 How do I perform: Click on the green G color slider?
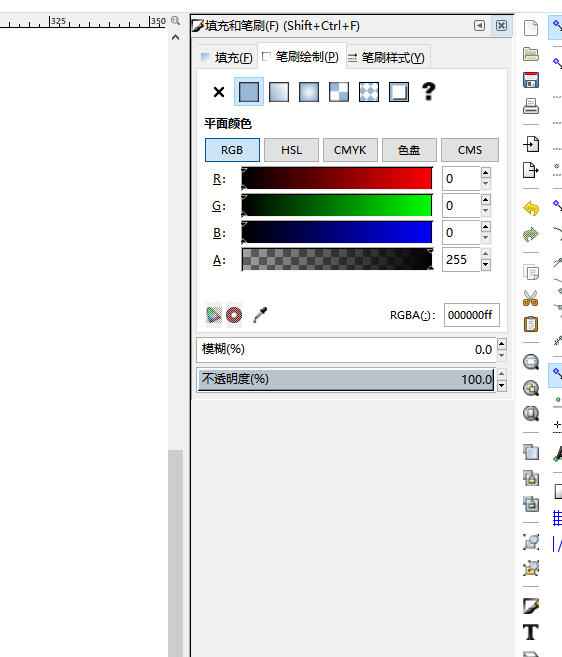(337, 205)
